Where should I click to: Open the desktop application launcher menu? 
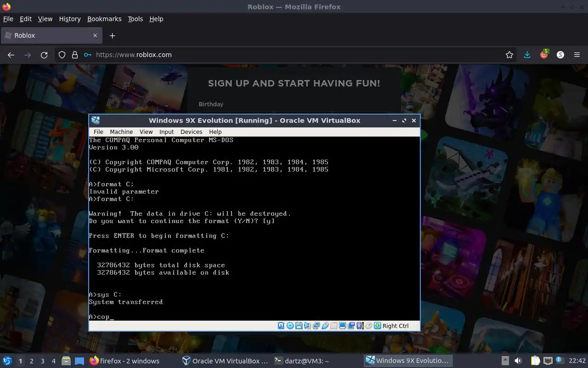click(x=7, y=361)
